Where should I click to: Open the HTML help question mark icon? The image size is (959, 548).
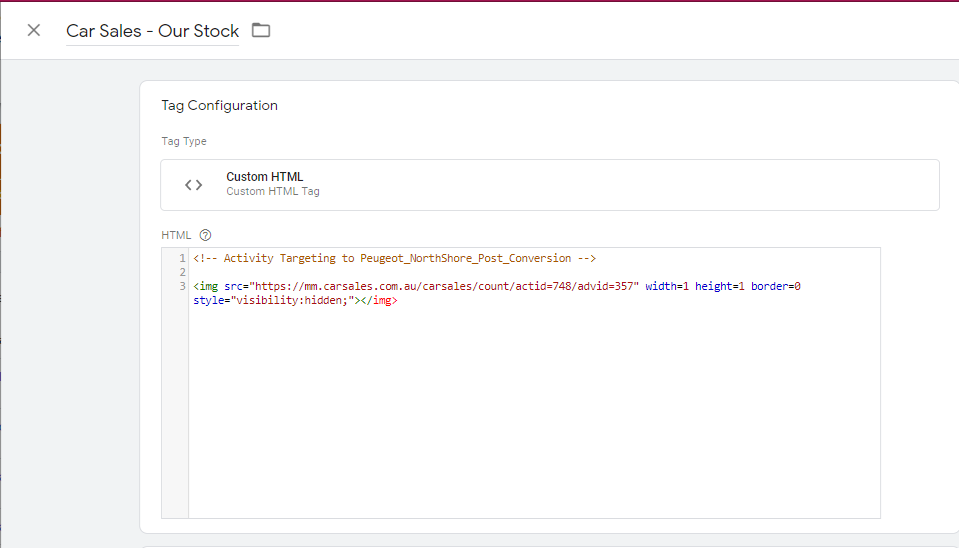pyautogui.click(x=206, y=235)
